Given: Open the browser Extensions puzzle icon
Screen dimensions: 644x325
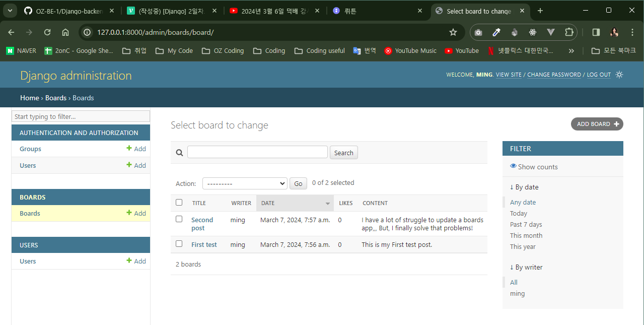Looking at the screenshot, I should pyautogui.click(x=569, y=32).
